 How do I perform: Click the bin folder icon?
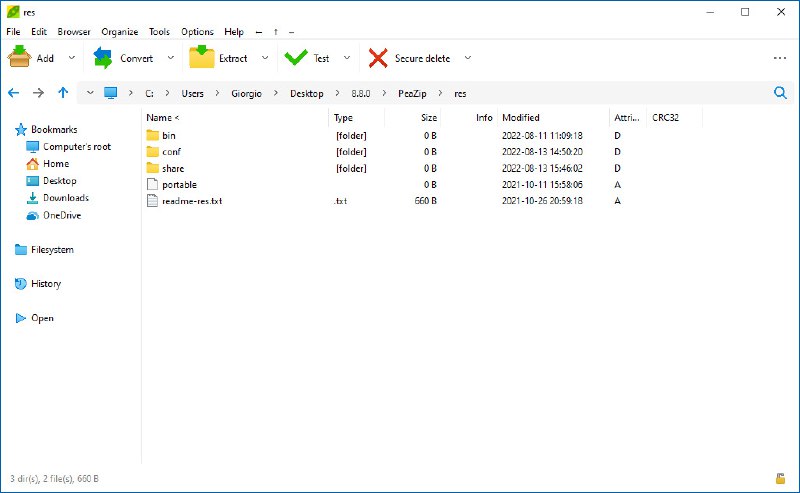(153, 135)
